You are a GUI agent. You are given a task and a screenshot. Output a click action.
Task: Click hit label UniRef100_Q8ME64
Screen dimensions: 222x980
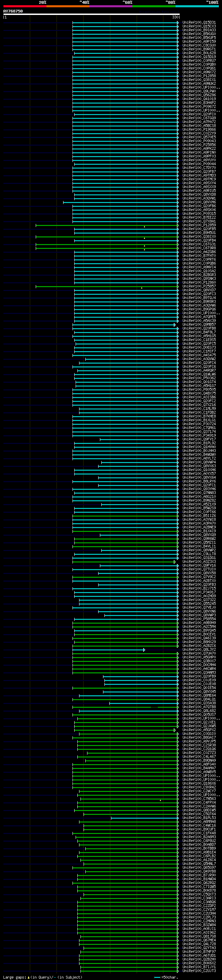click(x=199, y=695)
